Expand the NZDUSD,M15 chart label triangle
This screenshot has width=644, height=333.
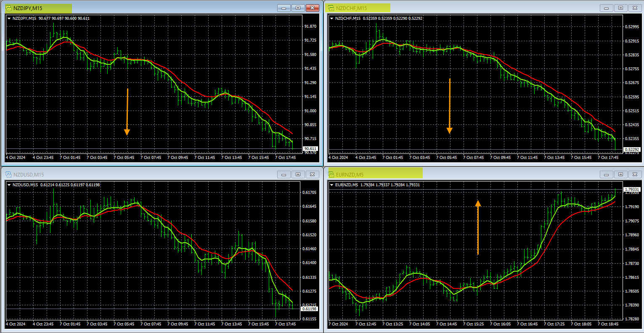click(x=9, y=185)
